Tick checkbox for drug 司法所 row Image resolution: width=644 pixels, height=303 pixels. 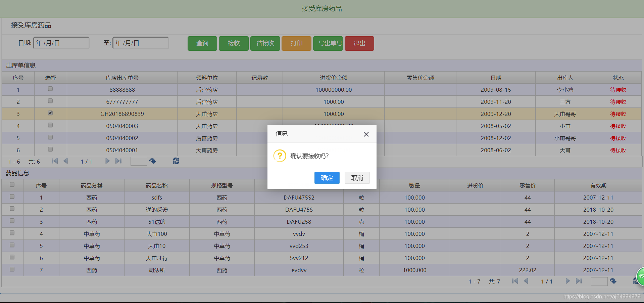[x=12, y=269]
